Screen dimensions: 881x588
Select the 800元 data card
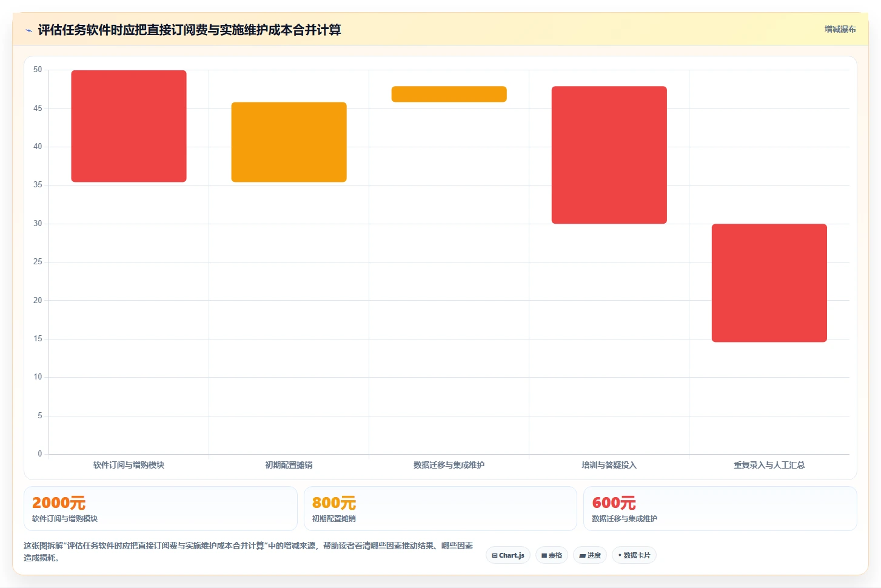pyautogui.click(x=440, y=509)
